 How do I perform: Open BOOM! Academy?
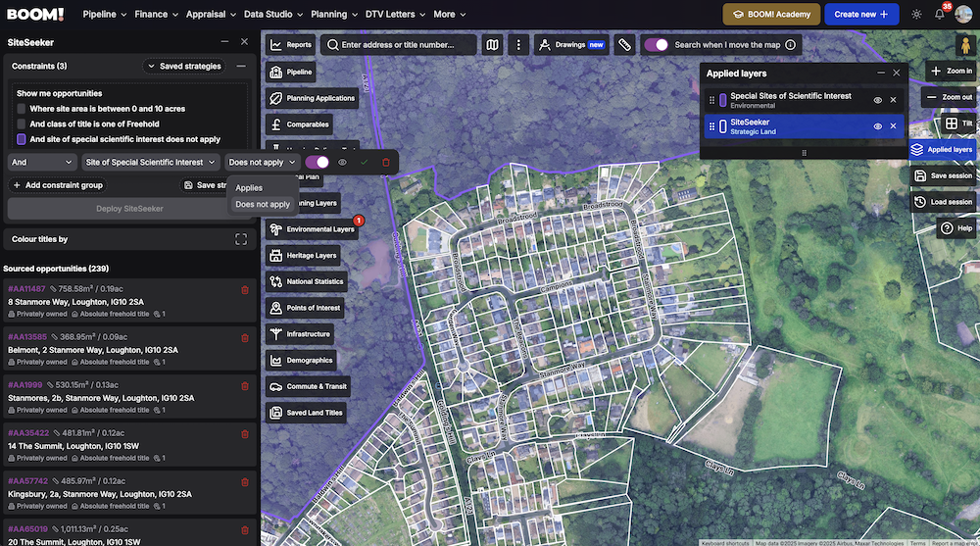tap(771, 15)
